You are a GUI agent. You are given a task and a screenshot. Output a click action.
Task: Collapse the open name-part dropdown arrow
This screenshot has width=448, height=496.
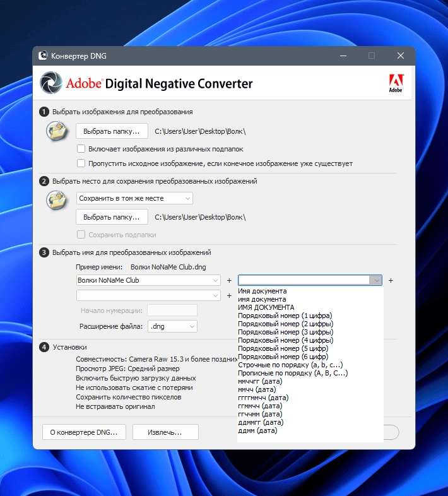click(375, 280)
